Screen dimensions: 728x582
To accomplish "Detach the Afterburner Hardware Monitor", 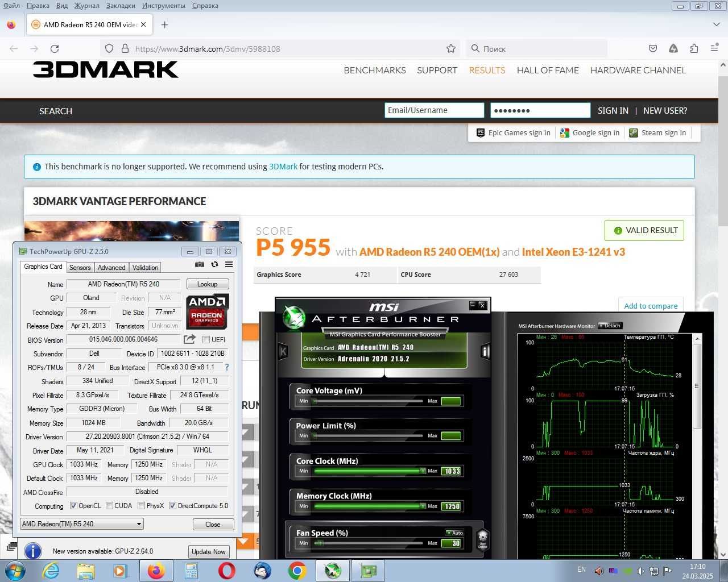I will click(x=610, y=326).
